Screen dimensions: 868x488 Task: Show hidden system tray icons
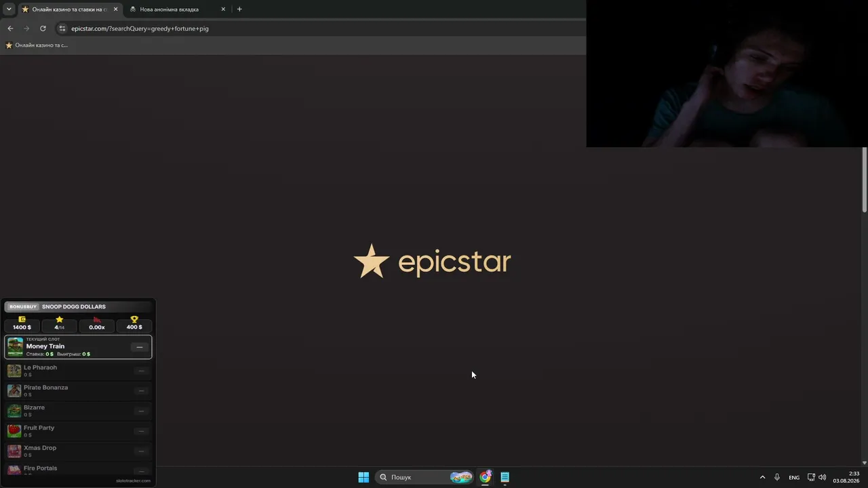click(x=762, y=477)
